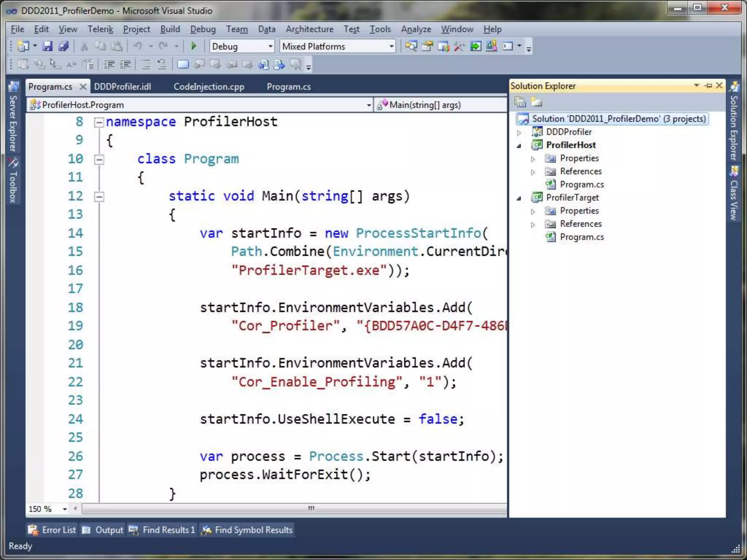
Task: Open the Build menu
Action: tap(170, 29)
